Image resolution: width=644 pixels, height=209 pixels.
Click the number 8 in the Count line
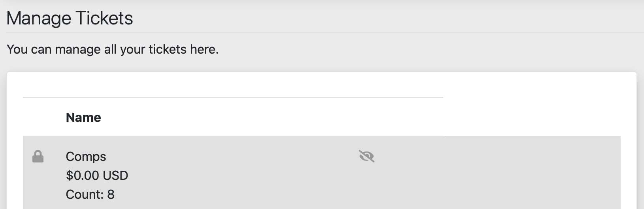point(111,194)
